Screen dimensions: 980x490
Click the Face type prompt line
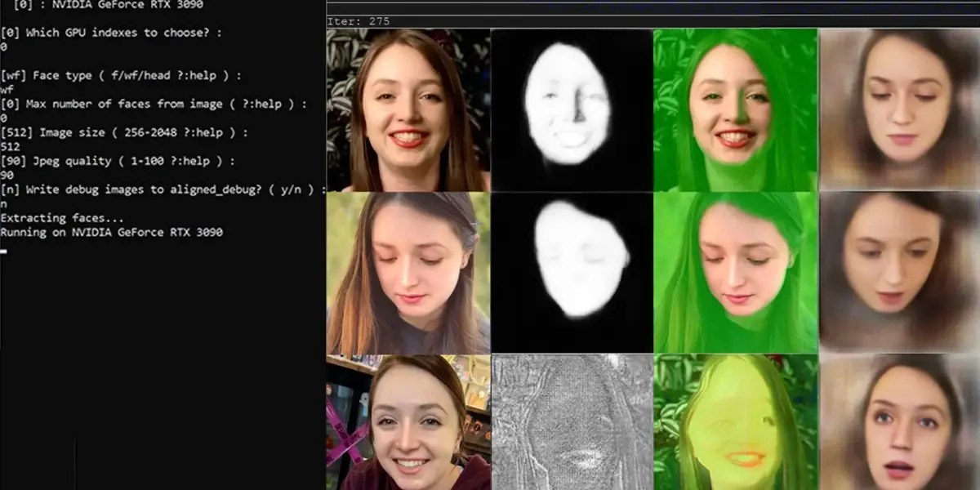[122, 76]
